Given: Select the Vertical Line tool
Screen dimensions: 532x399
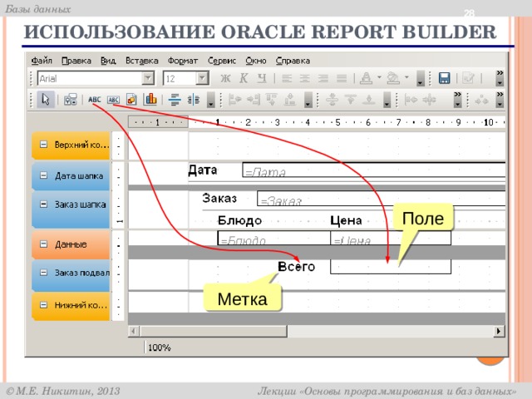Looking at the screenshot, I should pyautogui.click(x=194, y=100).
